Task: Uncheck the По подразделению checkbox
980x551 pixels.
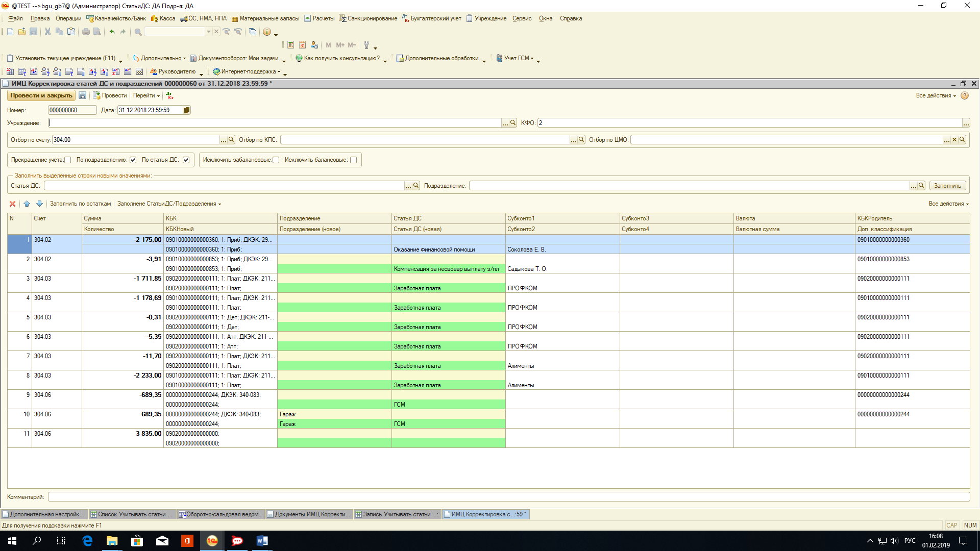Action: (133, 160)
